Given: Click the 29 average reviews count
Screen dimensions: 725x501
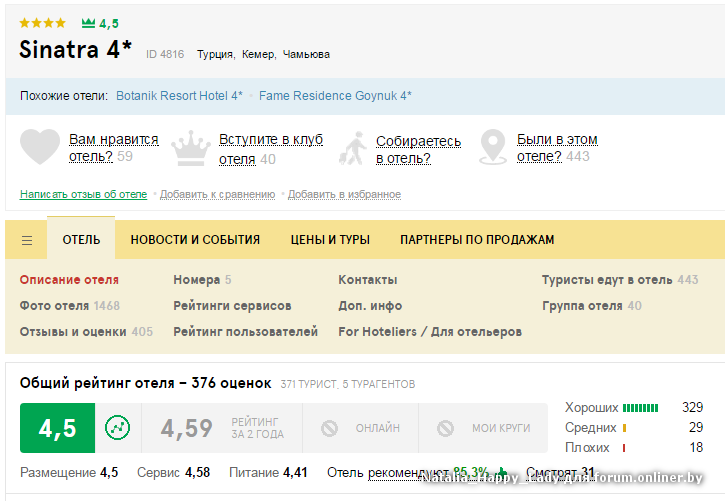Looking at the screenshot, I should 696,428.
